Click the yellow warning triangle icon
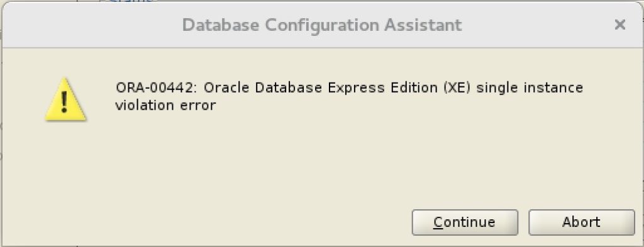This screenshot has height=247, width=644. pyautogui.click(x=65, y=100)
